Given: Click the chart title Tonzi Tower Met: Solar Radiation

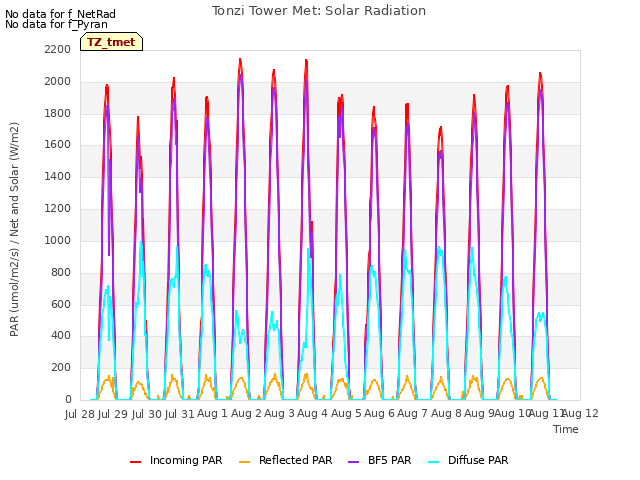Looking at the screenshot, I should pos(319,11).
